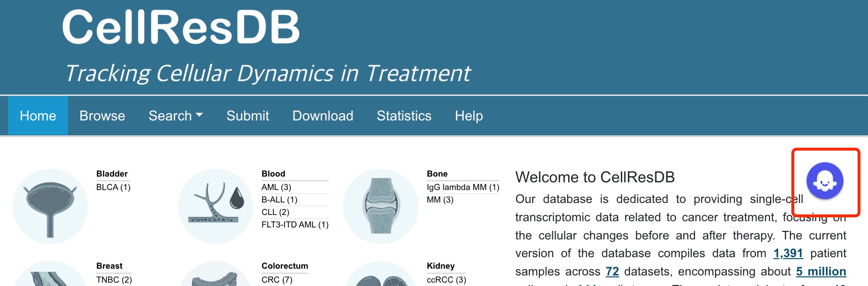Expand the Search dropdown menu
Screen dimensions: 868x286
[x=176, y=116]
